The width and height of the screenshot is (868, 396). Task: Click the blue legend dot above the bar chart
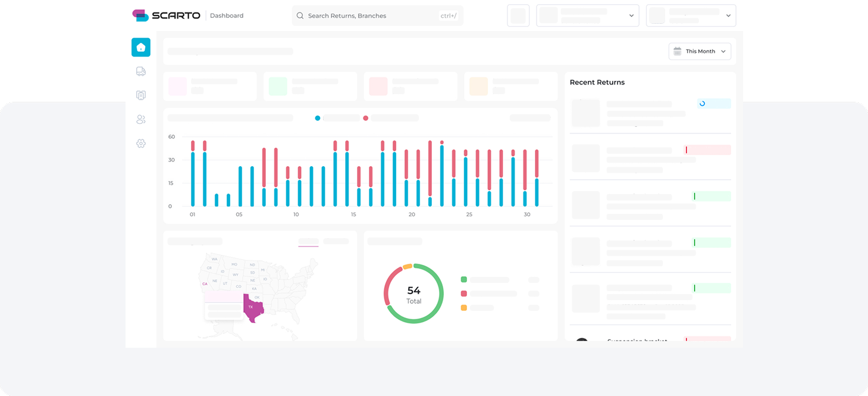pyautogui.click(x=318, y=118)
